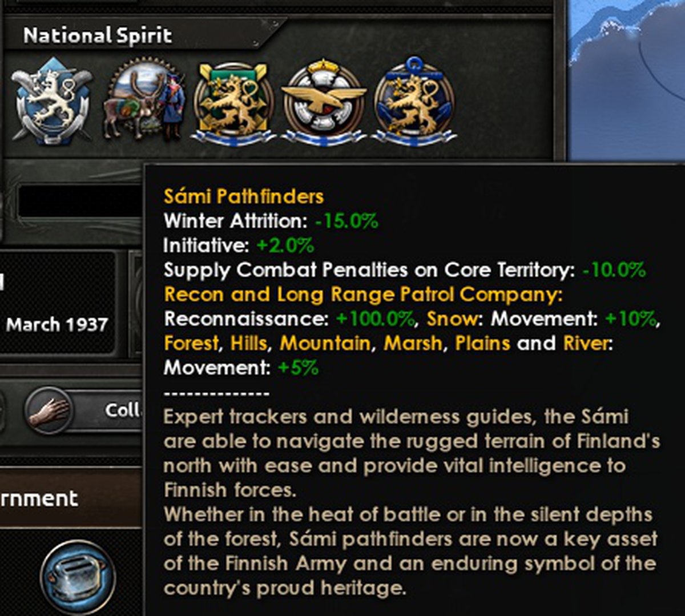This screenshot has width=685, height=616.
Task: Click the hand icon beside Coll
Action: (49, 411)
